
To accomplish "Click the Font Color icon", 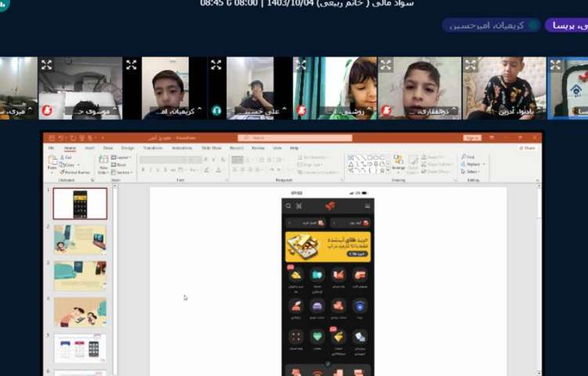I will click(x=219, y=170).
